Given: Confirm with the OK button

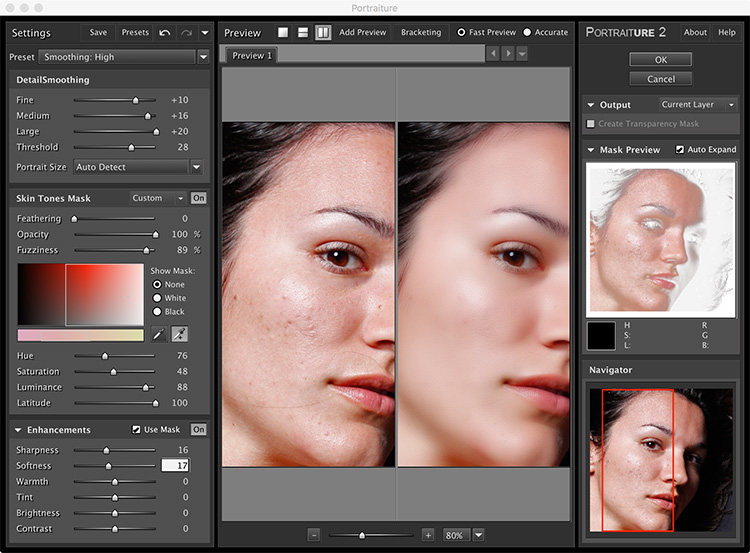Looking at the screenshot, I should pyautogui.click(x=661, y=60).
